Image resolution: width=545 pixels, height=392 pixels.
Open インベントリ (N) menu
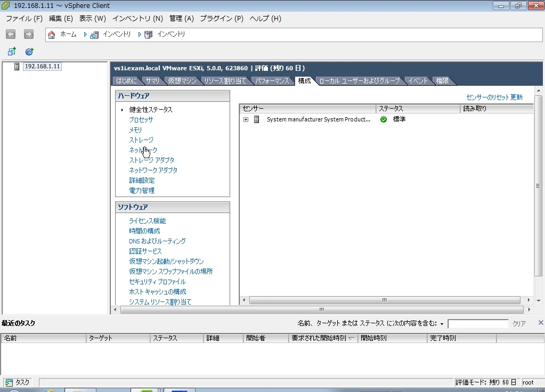click(137, 19)
